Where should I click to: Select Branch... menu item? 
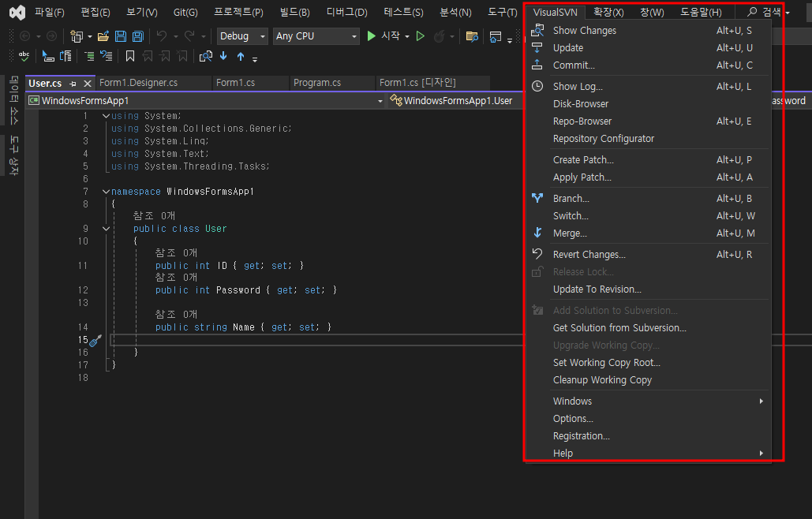click(x=649, y=198)
